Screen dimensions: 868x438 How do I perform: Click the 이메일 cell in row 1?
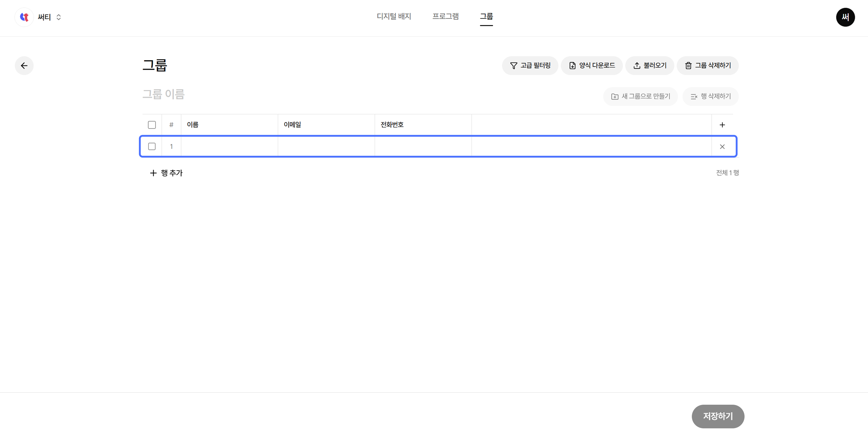pyautogui.click(x=326, y=146)
